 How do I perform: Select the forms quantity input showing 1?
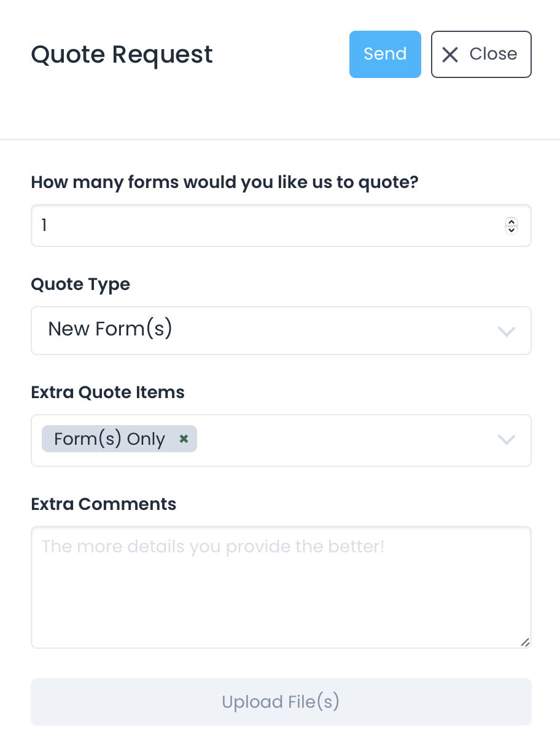246,225
